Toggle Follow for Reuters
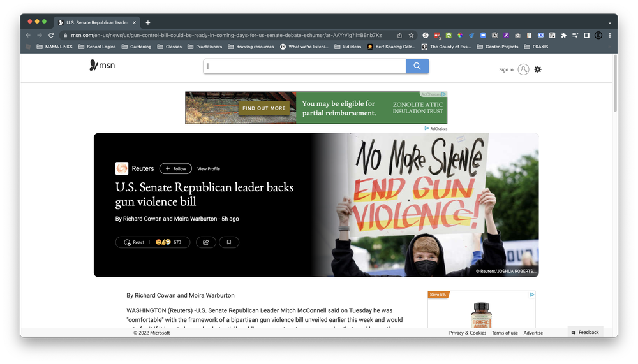Image resolution: width=638 pixels, height=364 pixels. pyautogui.click(x=175, y=169)
